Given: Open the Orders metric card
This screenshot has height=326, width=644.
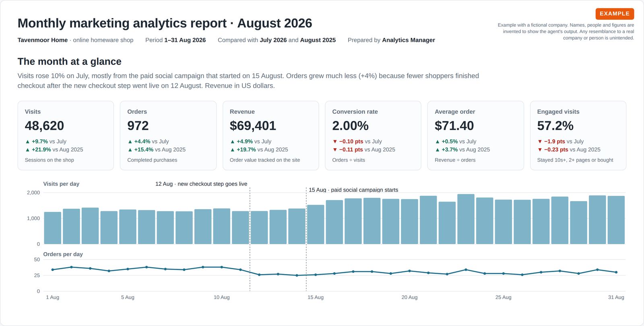Looking at the screenshot, I should tap(168, 135).
